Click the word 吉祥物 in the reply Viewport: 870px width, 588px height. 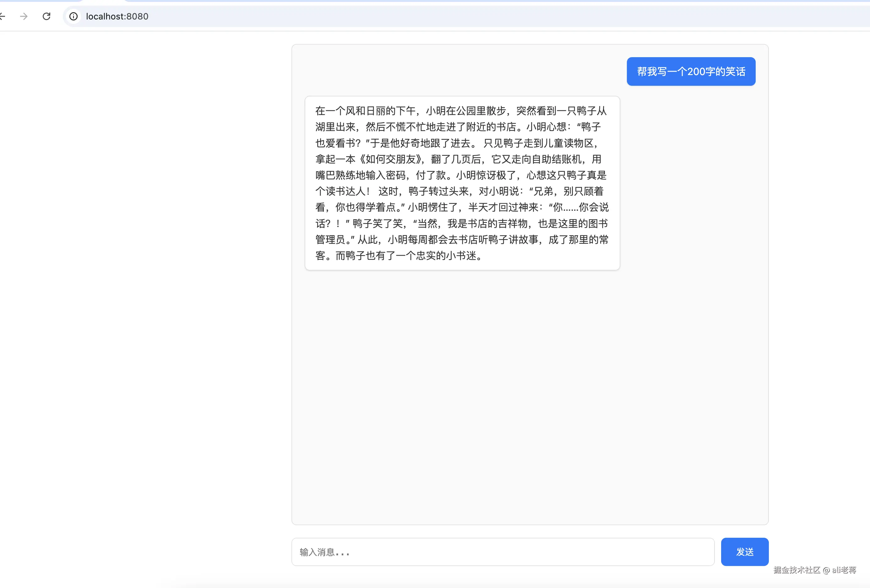point(513,223)
